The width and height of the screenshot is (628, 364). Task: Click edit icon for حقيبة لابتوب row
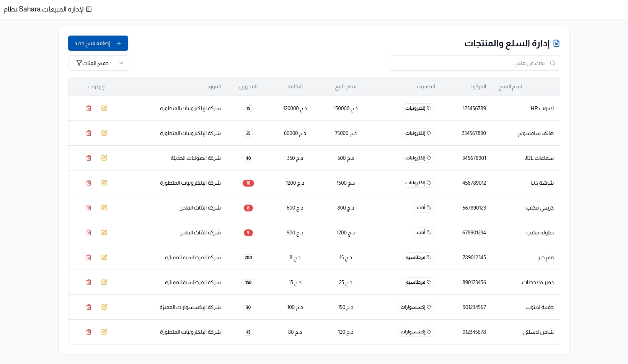tap(104, 307)
